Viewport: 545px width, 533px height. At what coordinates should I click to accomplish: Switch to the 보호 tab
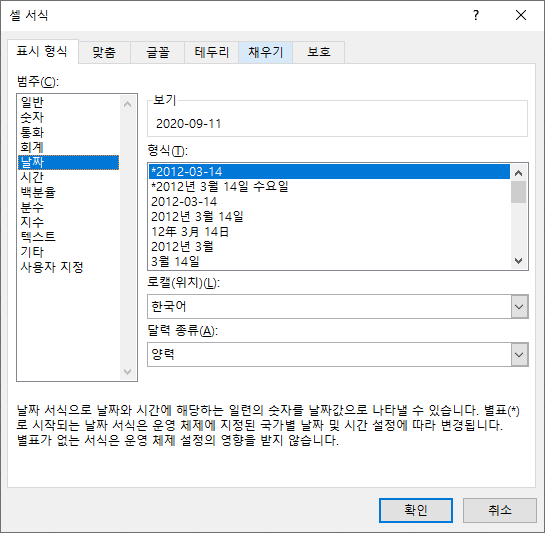click(x=318, y=53)
